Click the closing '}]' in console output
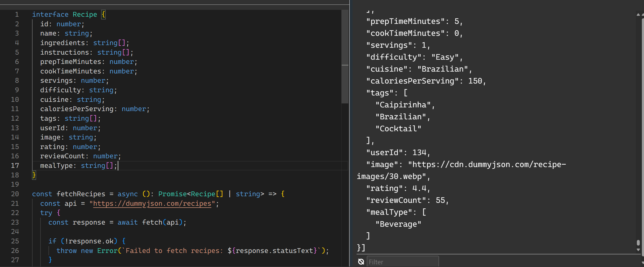This screenshot has width=644, height=267. (361, 248)
